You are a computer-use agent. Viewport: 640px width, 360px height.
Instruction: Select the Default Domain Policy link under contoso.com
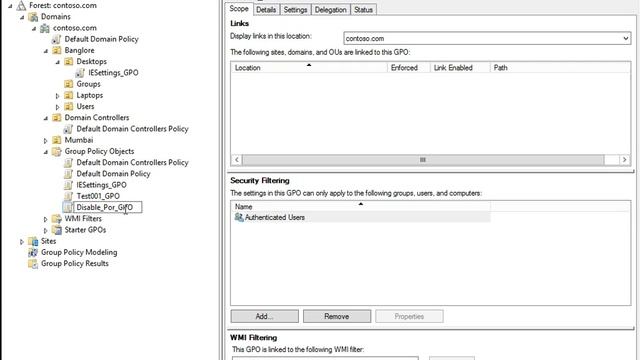click(101, 39)
